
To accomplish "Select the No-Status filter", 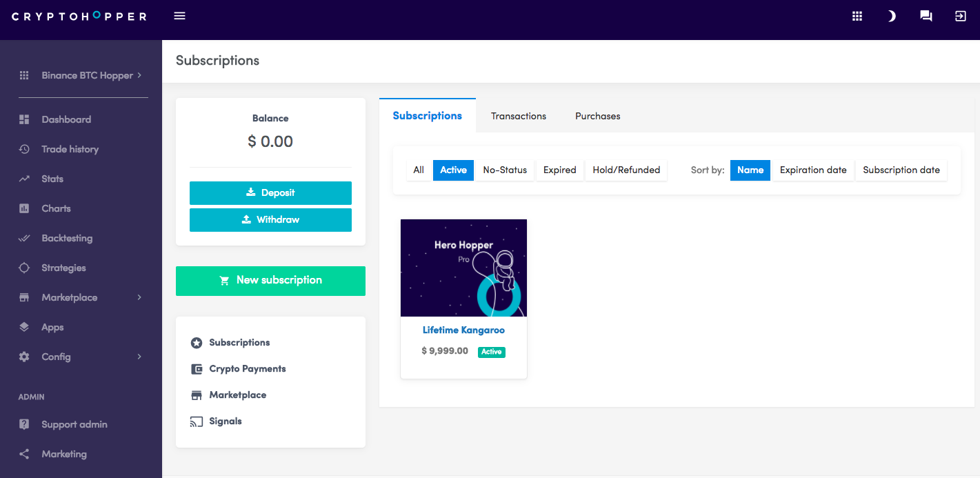I will (x=505, y=170).
